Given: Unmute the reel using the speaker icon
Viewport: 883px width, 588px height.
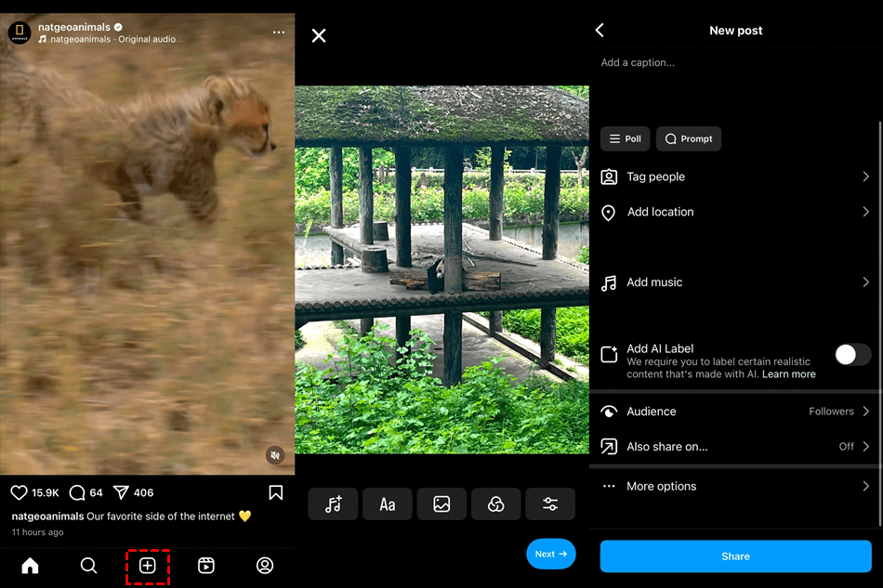Looking at the screenshot, I should click(275, 455).
